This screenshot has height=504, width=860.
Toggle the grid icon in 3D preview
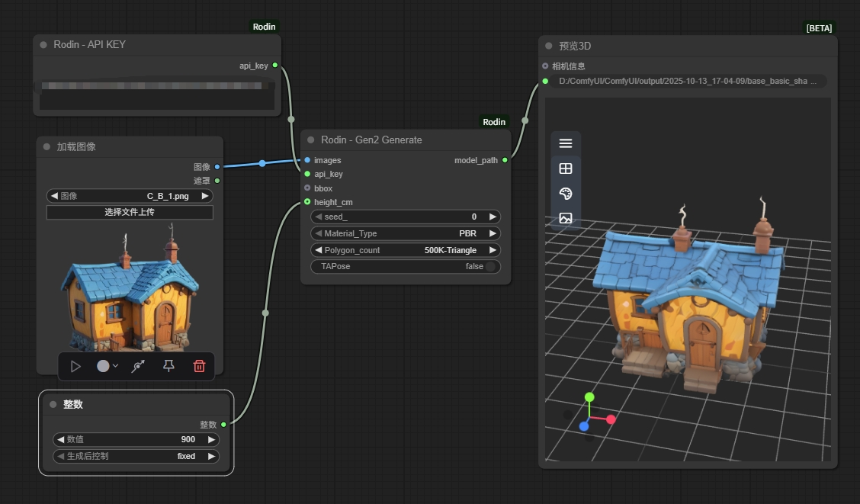tap(566, 169)
